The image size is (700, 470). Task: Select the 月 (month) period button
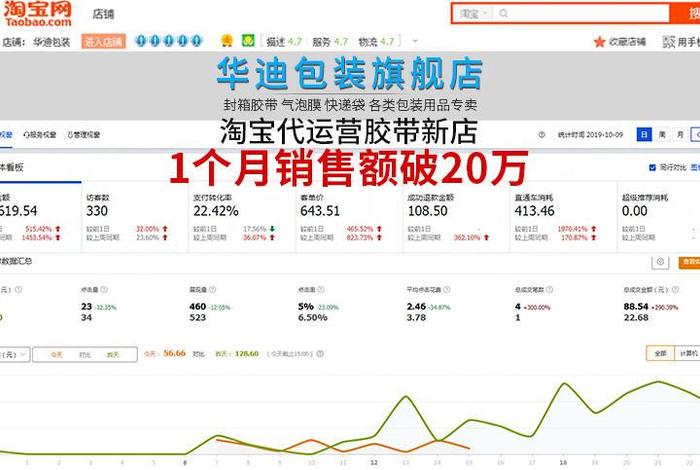[680, 134]
